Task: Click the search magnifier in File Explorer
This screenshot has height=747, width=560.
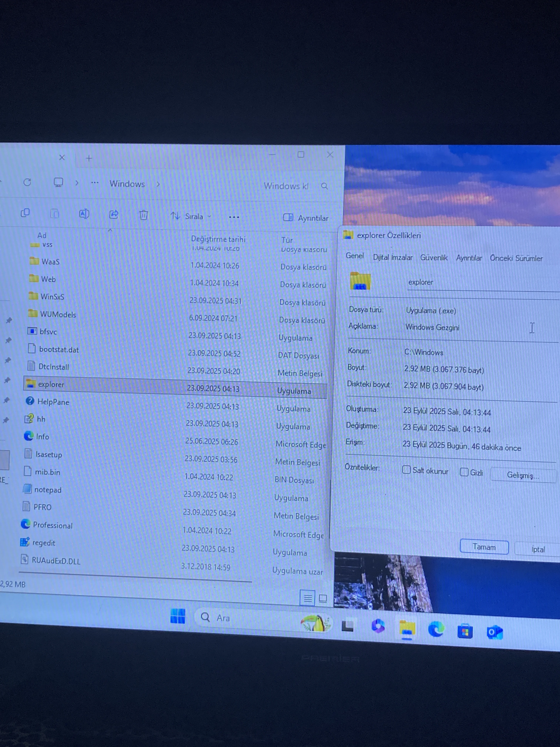Action: point(324,186)
